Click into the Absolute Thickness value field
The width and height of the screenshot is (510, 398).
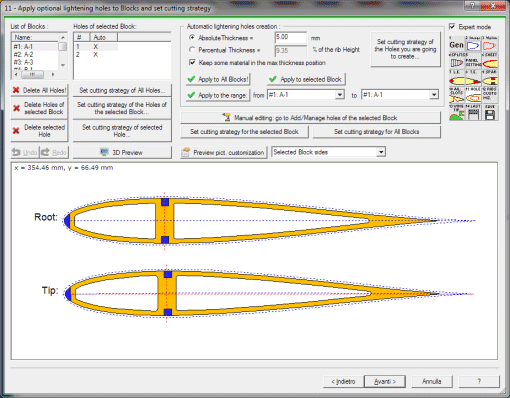point(291,38)
